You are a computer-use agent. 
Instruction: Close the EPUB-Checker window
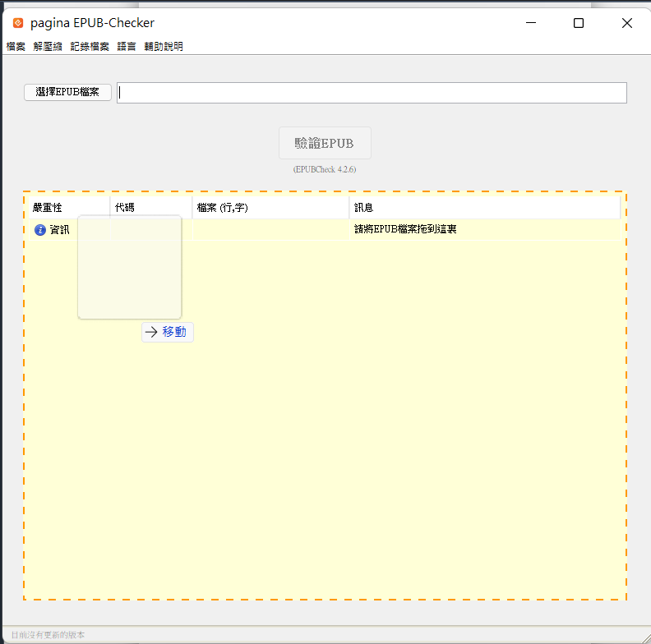[627, 23]
